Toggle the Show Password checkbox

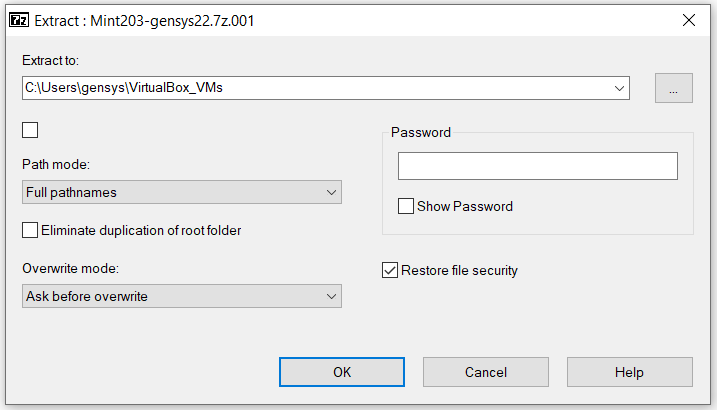406,206
